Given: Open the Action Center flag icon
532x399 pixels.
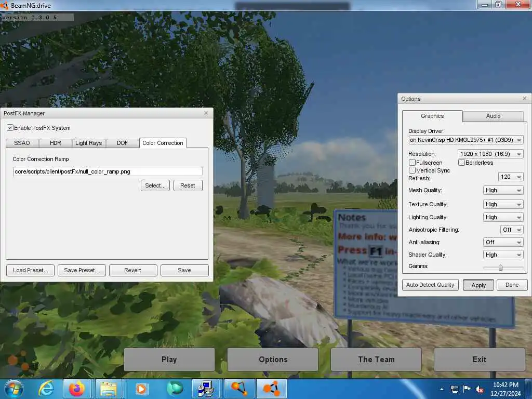Looking at the screenshot, I should click(x=467, y=389).
